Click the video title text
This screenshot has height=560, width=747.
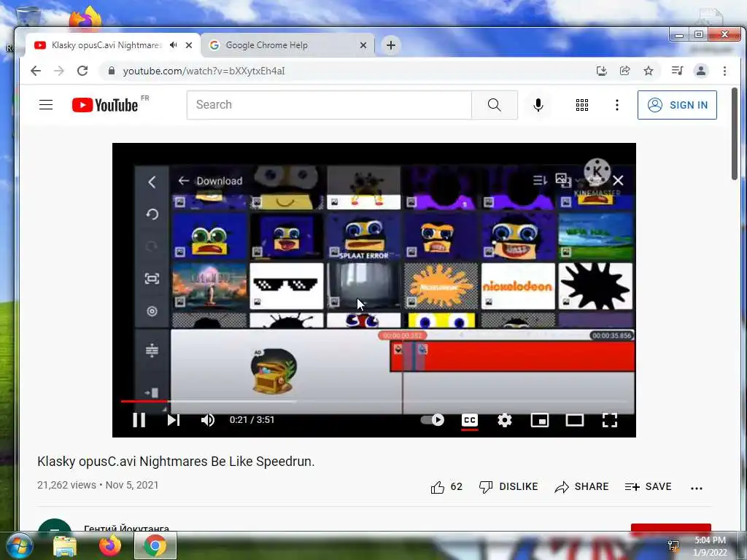176,462
